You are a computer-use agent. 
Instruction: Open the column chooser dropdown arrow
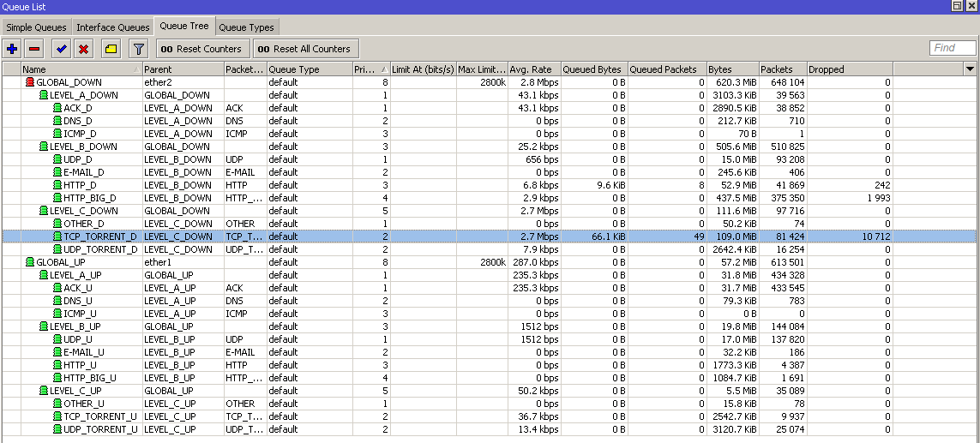[970, 69]
